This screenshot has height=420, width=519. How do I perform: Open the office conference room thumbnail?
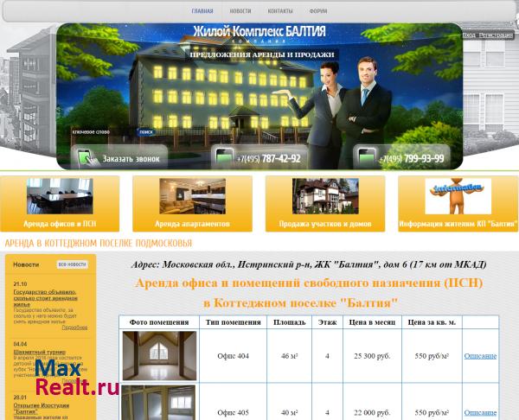[60, 196]
